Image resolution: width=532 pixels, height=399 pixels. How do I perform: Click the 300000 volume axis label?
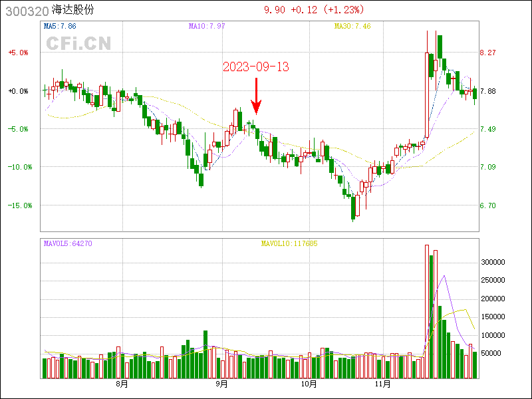point(495,263)
